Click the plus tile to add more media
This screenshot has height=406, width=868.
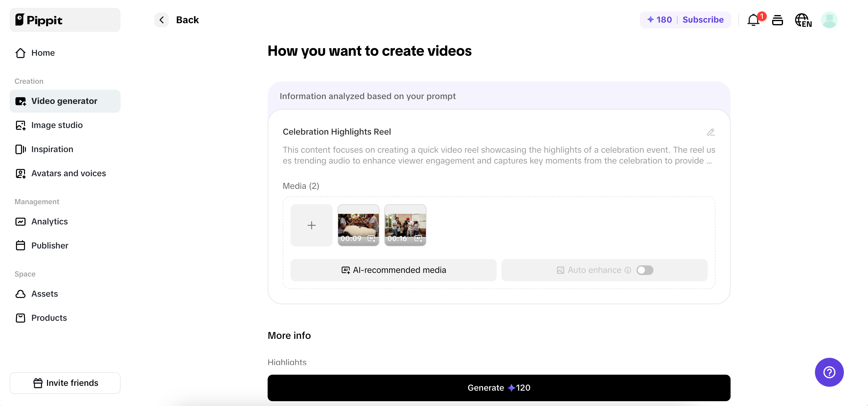coord(311,225)
